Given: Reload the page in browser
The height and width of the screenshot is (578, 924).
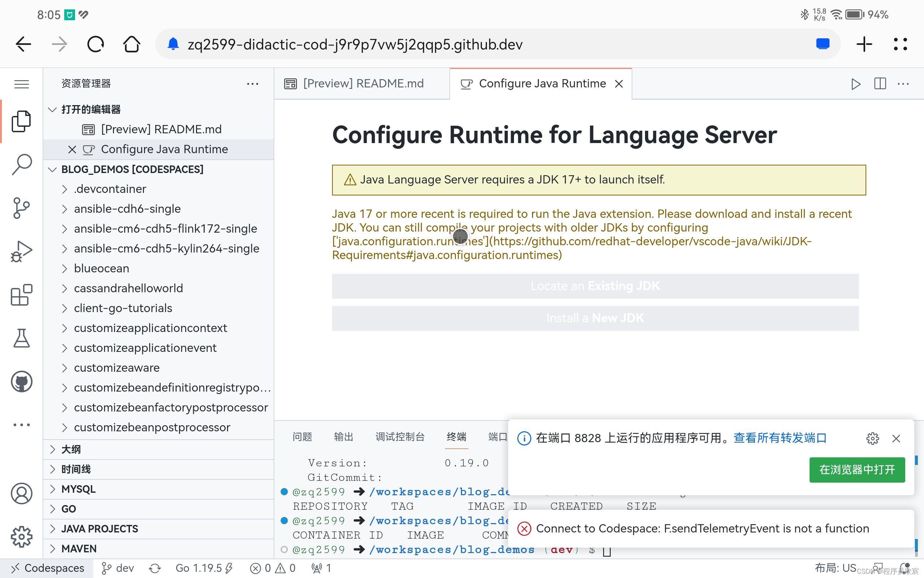Looking at the screenshot, I should (x=95, y=44).
